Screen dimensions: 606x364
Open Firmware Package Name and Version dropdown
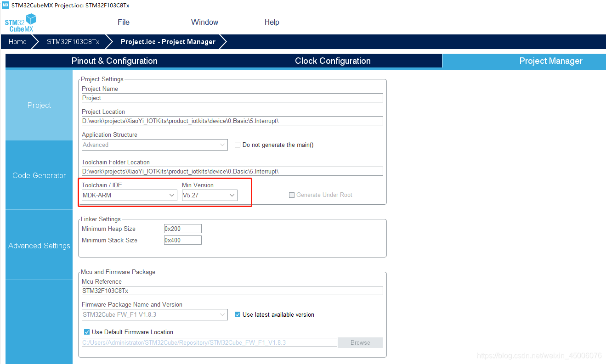point(154,314)
